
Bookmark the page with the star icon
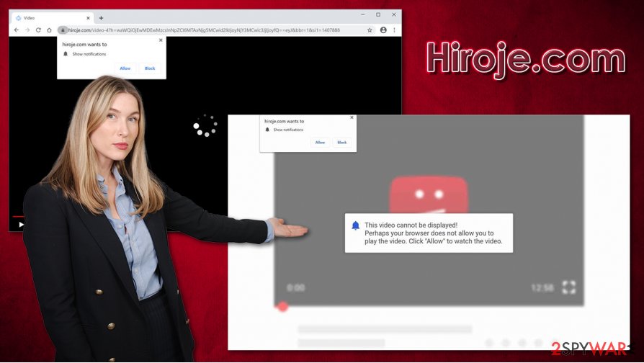pyautogui.click(x=370, y=30)
